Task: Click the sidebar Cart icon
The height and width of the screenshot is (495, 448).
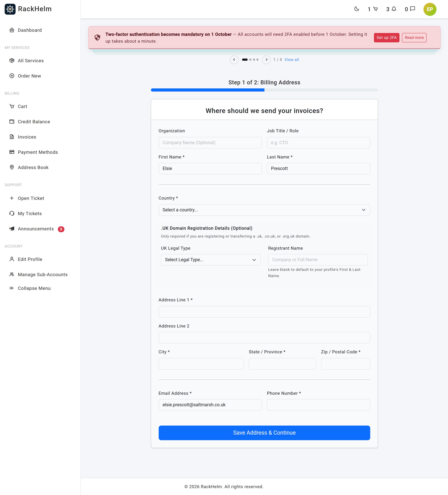Action: coord(12,106)
